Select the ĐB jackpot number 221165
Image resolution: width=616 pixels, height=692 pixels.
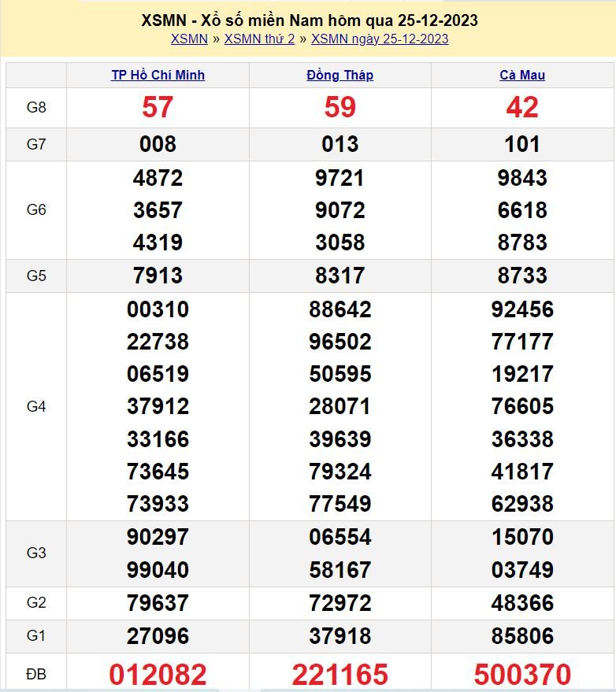point(340,675)
